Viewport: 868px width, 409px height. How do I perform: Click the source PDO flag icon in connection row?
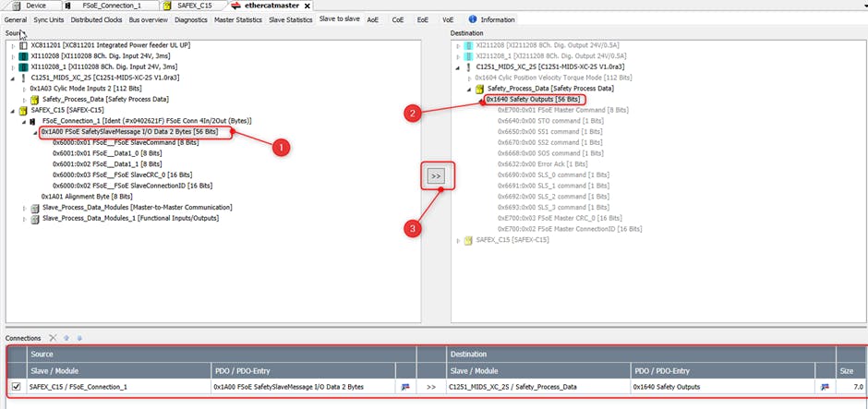coord(404,387)
